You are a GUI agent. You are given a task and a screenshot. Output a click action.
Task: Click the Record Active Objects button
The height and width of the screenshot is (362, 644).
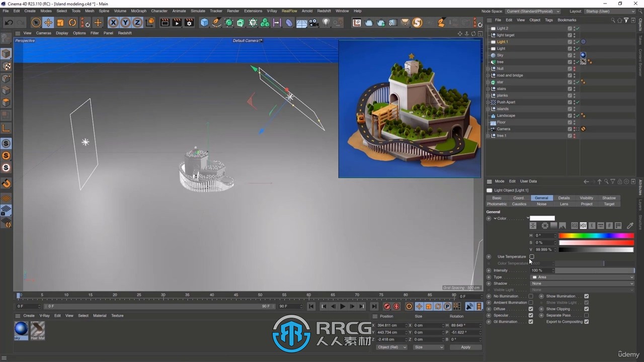(387, 306)
